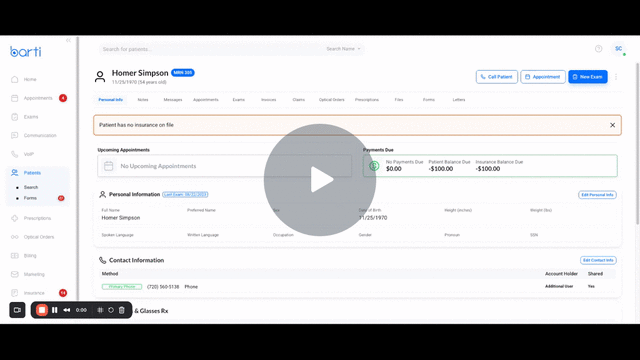Open the Search Name dropdown
Image resolution: width=640 pixels, height=360 pixels.
pyautogui.click(x=343, y=49)
